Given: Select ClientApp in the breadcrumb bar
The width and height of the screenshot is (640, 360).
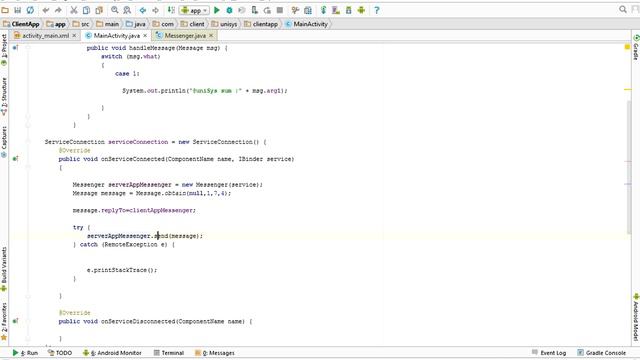Looking at the screenshot, I should click(21, 24).
